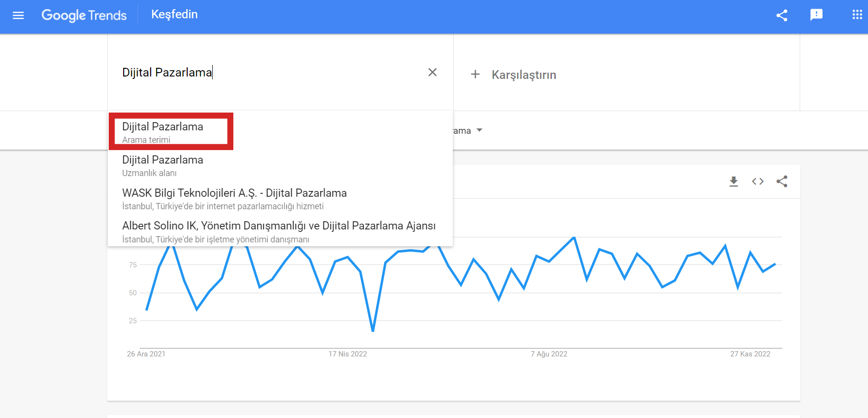
Task: Share the interest chart
Action: [782, 181]
